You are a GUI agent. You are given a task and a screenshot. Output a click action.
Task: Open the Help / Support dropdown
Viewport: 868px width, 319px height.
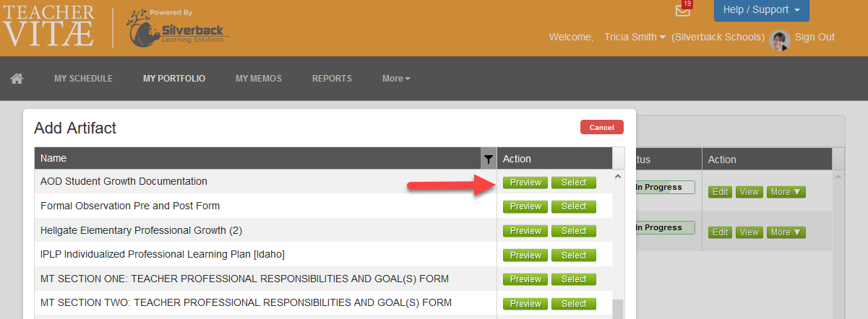coord(761,10)
